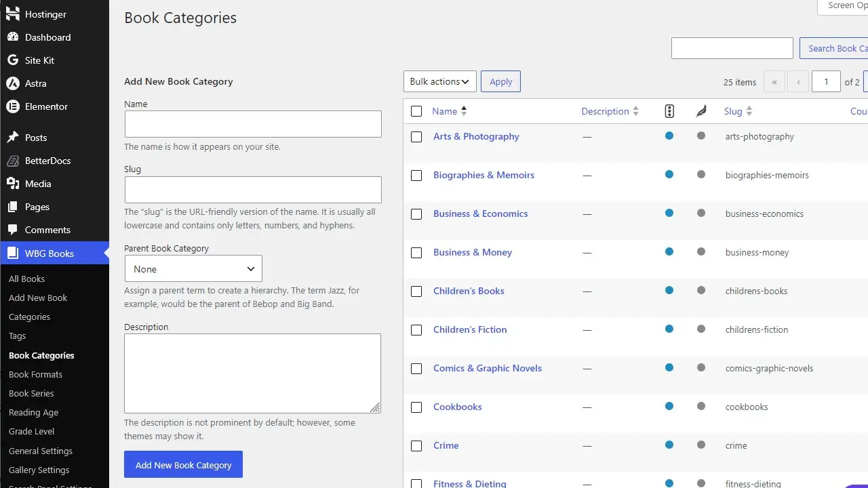Click SEO score dot for Crime row

pyautogui.click(x=669, y=445)
